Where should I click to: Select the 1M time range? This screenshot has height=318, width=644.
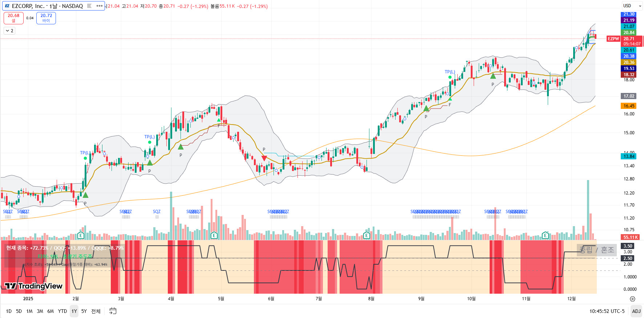[x=29, y=311]
